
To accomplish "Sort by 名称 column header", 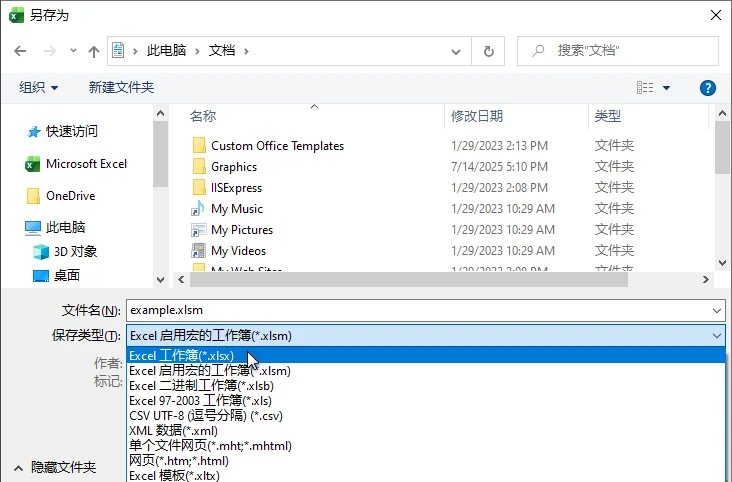I will (x=203, y=116).
